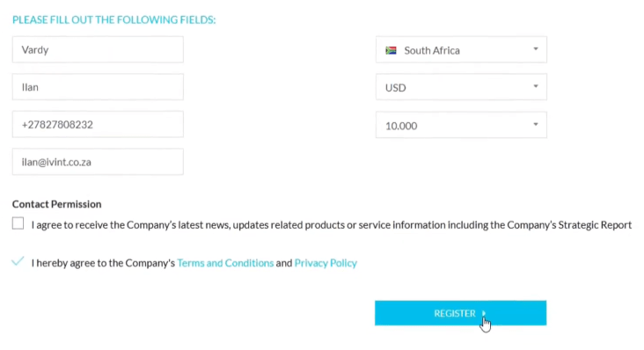Open the South Africa country dropdown

(x=461, y=49)
